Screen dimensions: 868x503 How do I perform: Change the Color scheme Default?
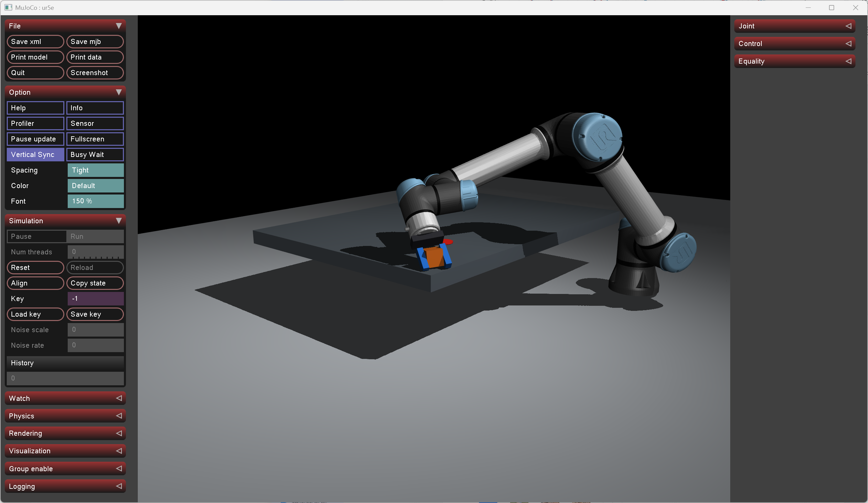[96, 186]
